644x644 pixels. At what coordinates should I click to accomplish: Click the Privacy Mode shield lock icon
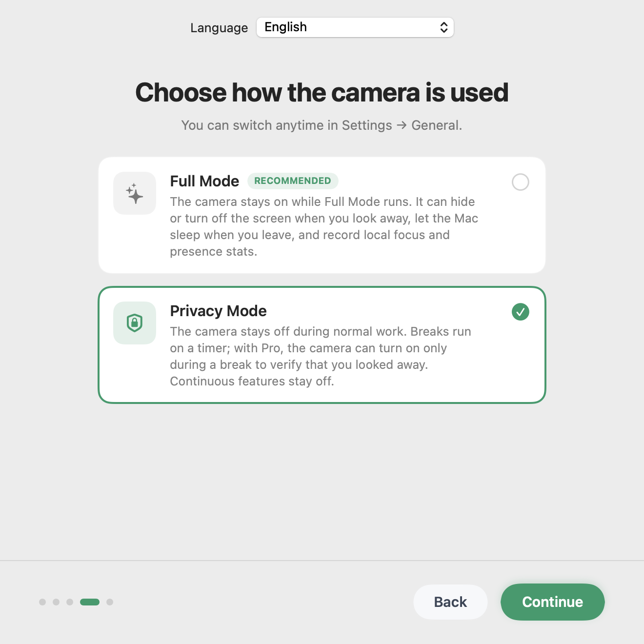(x=135, y=323)
